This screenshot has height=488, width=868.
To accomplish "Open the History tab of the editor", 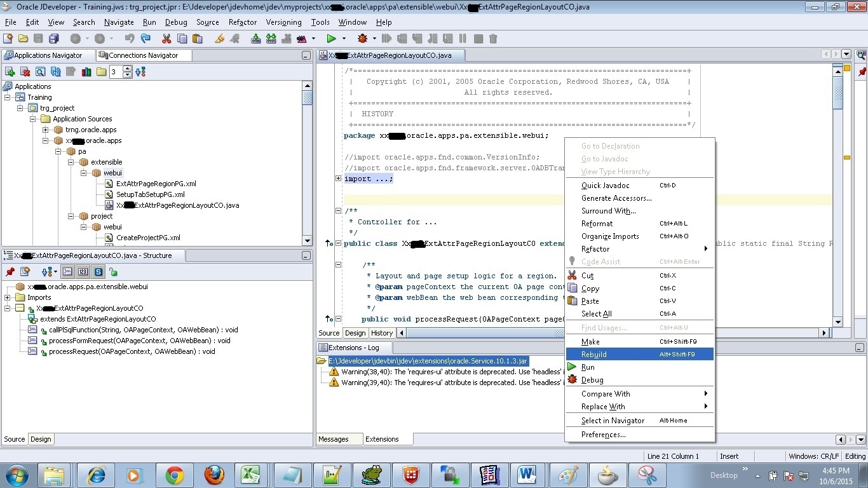I will 382,333.
